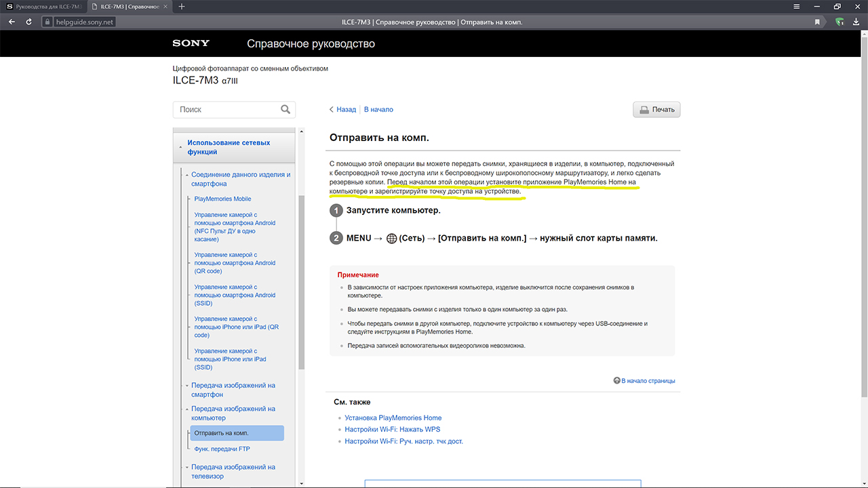Open Настройки Wi-Fi: Нажать WPS link
Viewport: 868px width, 488px height.
(x=393, y=429)
